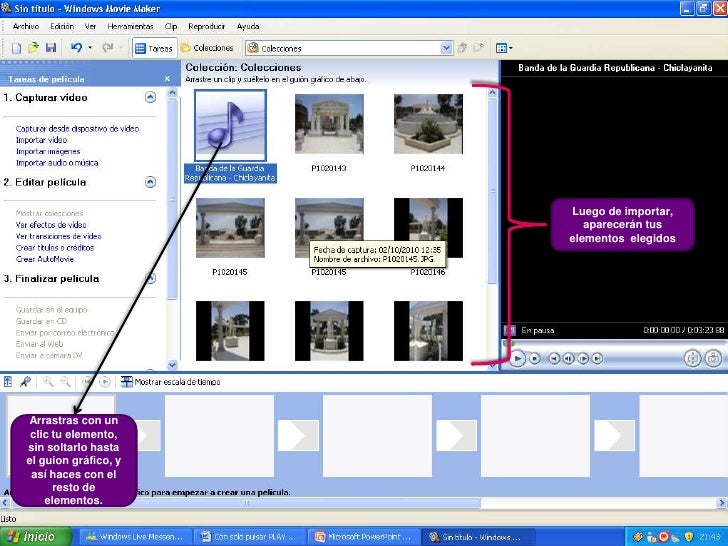Image resolution: width=728 pixels, height=546 pixels.
Task: Click the Open project folder icon
Action: pyautogui.click(x=33, y=47)
